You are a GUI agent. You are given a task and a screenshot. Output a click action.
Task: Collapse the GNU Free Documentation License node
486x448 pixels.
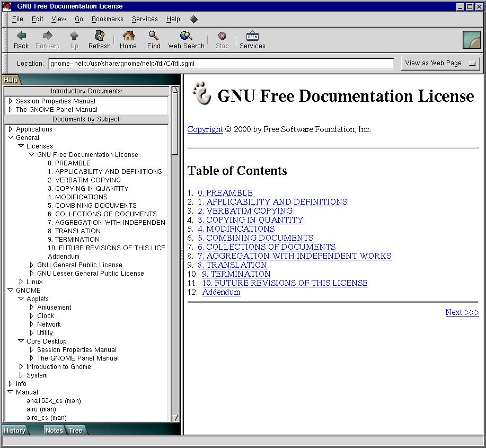[x=32, y=155]
